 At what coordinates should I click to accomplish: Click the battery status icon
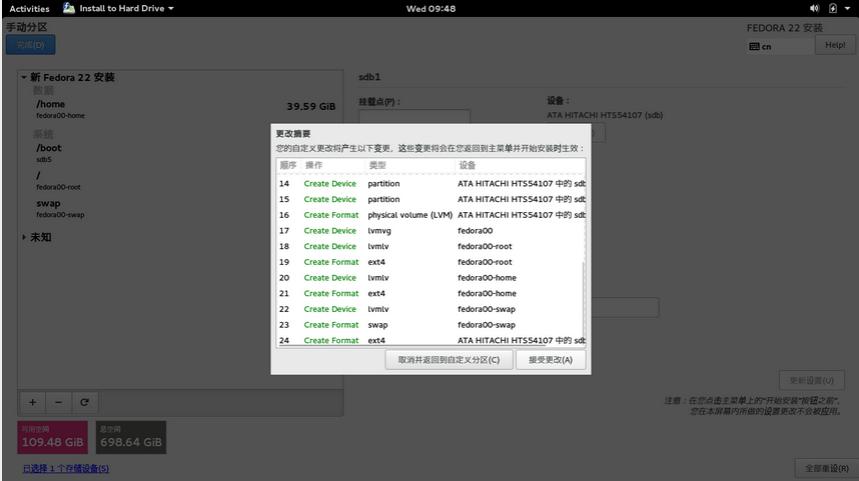click(x=833, y=8)
